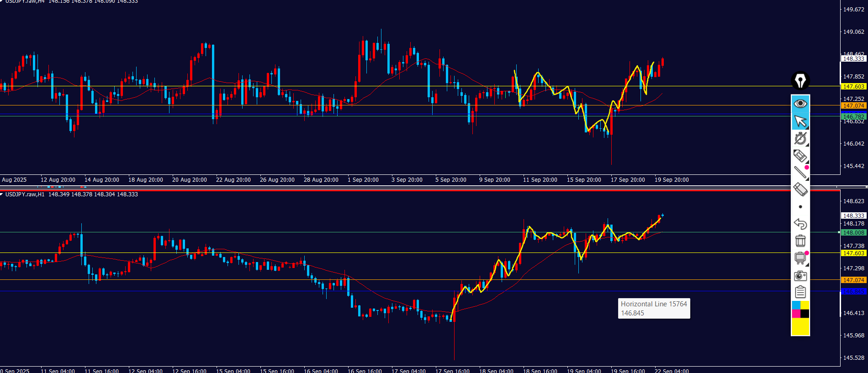Screen dimensions: 868x373
Task: Open the clipboard notes icon
Action: point(800,292)
